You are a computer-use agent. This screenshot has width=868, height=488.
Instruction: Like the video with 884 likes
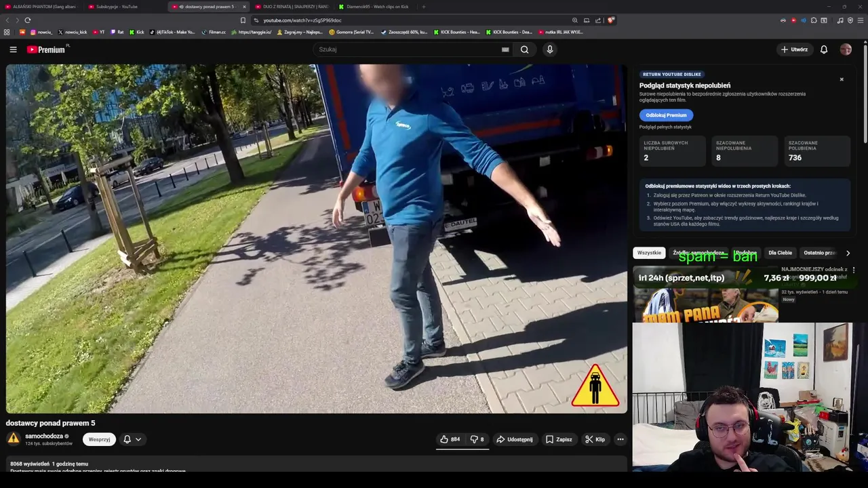tap(450, 439)
